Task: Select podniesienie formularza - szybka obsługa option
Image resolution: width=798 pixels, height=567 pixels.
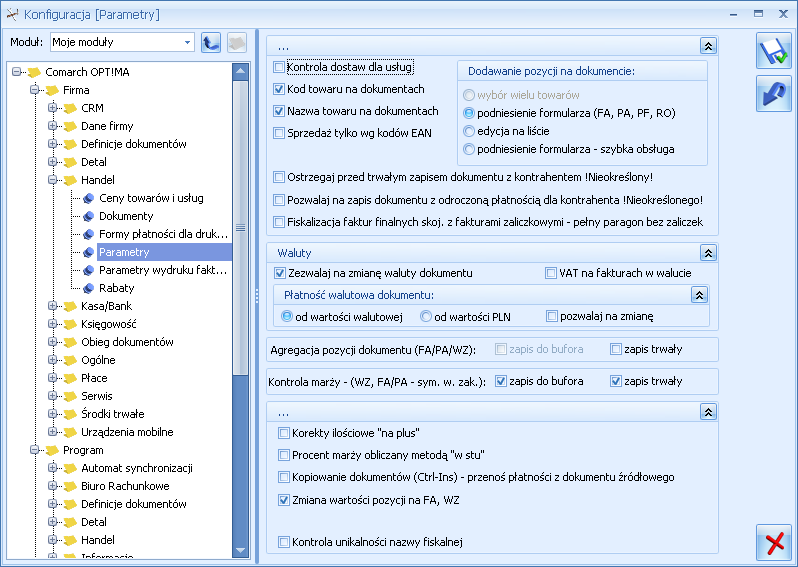Action: point(469,149)
